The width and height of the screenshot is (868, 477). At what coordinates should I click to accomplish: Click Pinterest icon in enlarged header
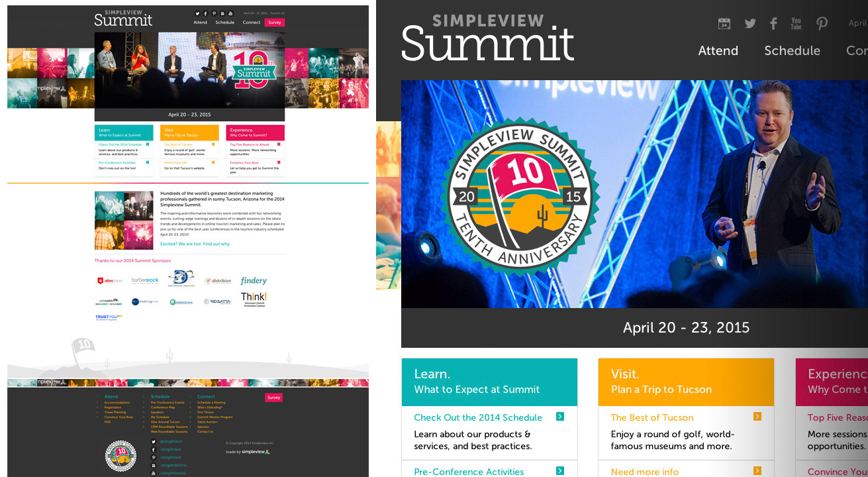tap(822, 24)
